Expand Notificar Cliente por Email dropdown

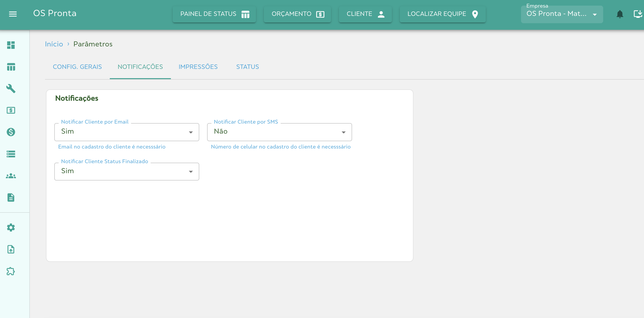127,132
